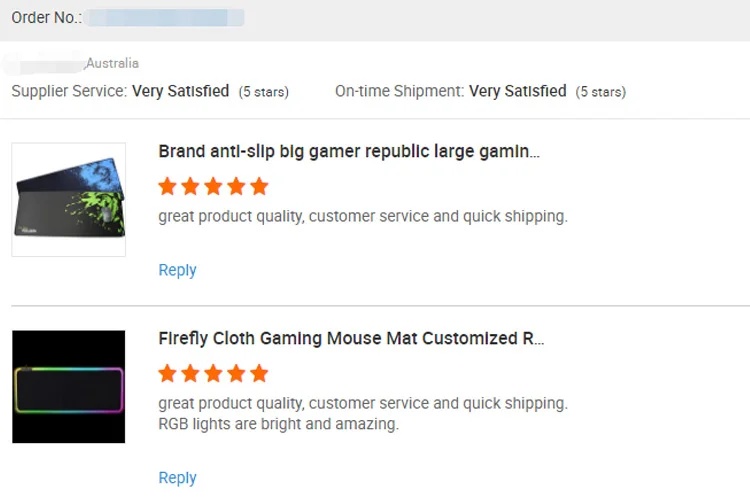Click first star under Firefly Cloth product
Viewport: 750px width, 497px height.
168,374
